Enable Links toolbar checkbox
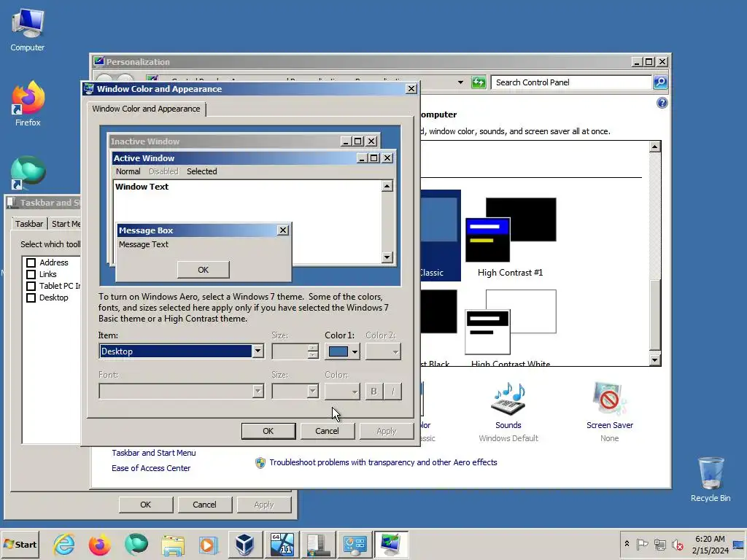The height and width of the screenshot is (560, 747). point(31,274)
